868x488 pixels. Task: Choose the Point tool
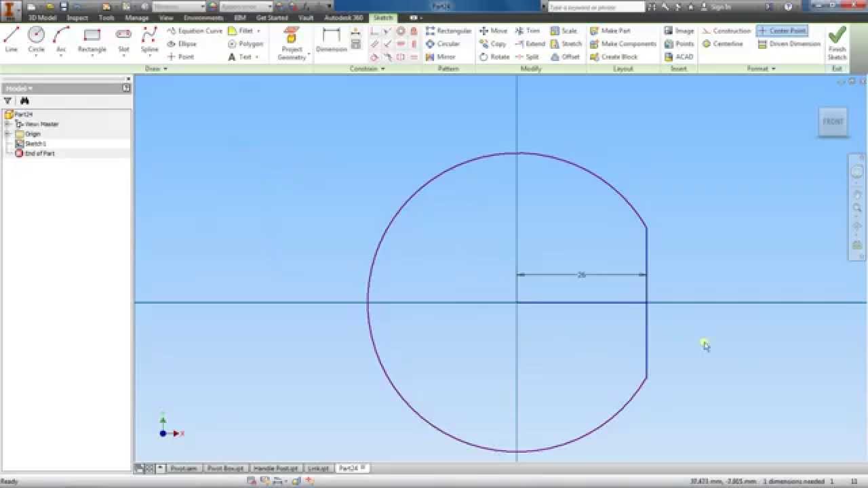click(x=181, y=57)
